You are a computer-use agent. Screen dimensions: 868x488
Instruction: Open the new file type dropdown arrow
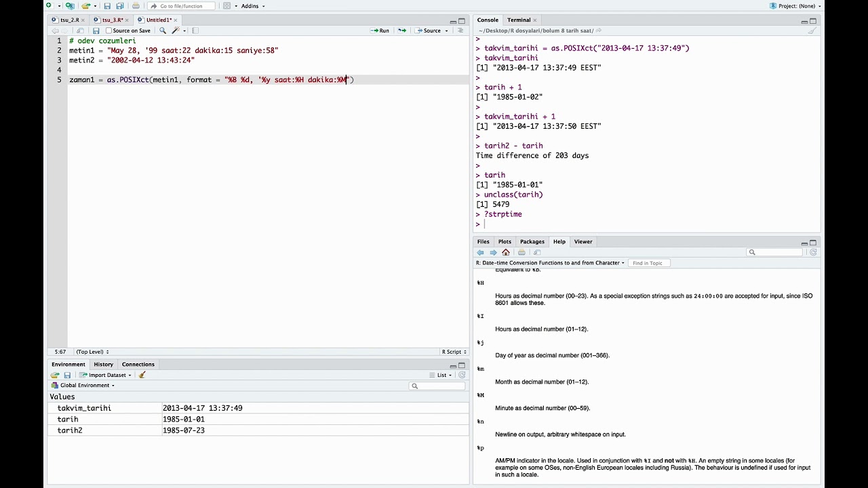pyautogui.click(x=58, y=6)
